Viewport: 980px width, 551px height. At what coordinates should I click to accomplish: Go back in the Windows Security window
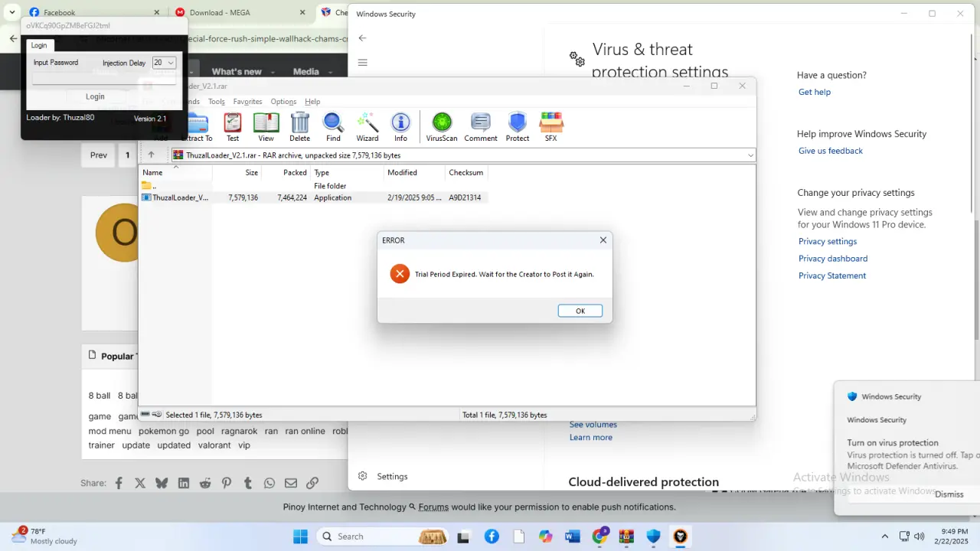pyautogui.click(x=362, y=37)
